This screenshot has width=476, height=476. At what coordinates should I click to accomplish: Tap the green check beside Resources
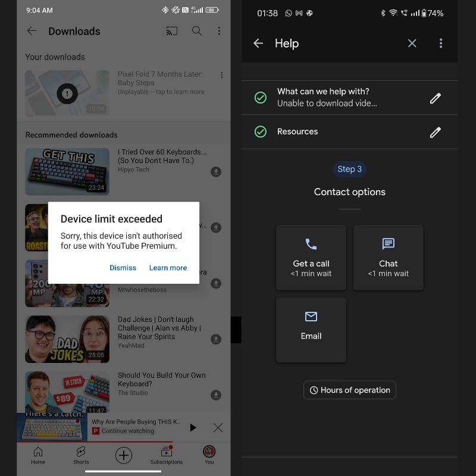tap(261, 131)
